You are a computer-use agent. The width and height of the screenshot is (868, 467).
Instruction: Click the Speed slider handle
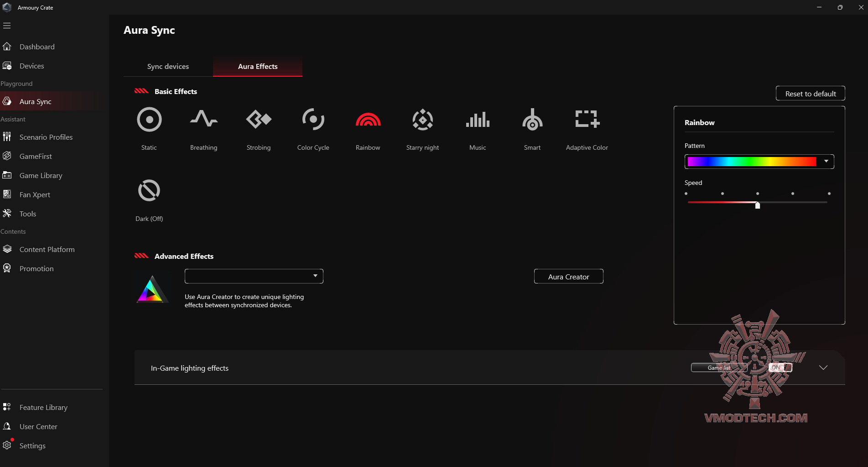tap(758, 205)
